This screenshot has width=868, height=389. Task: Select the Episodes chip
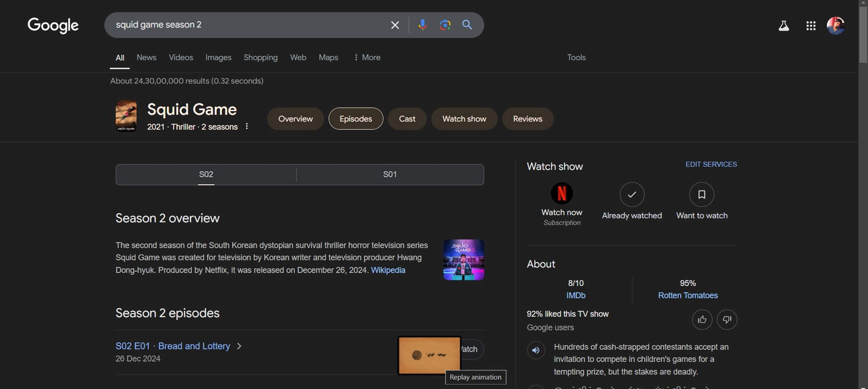[356, 119]
